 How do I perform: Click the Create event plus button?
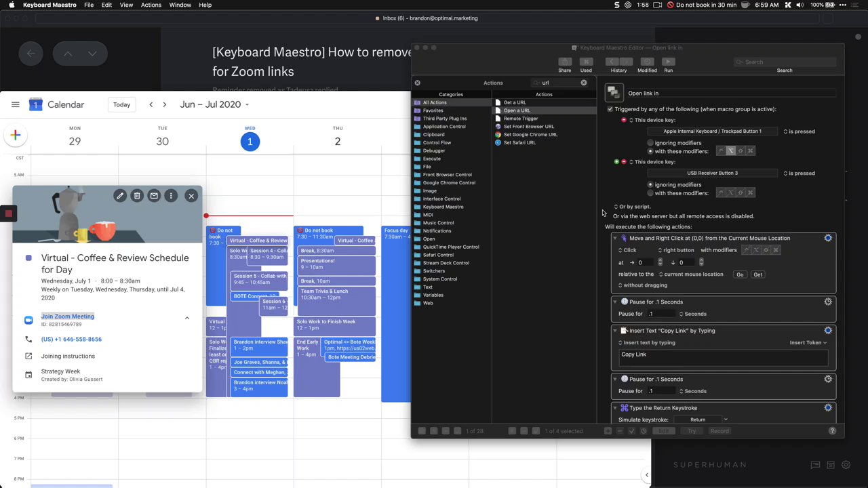pos(15,136)
